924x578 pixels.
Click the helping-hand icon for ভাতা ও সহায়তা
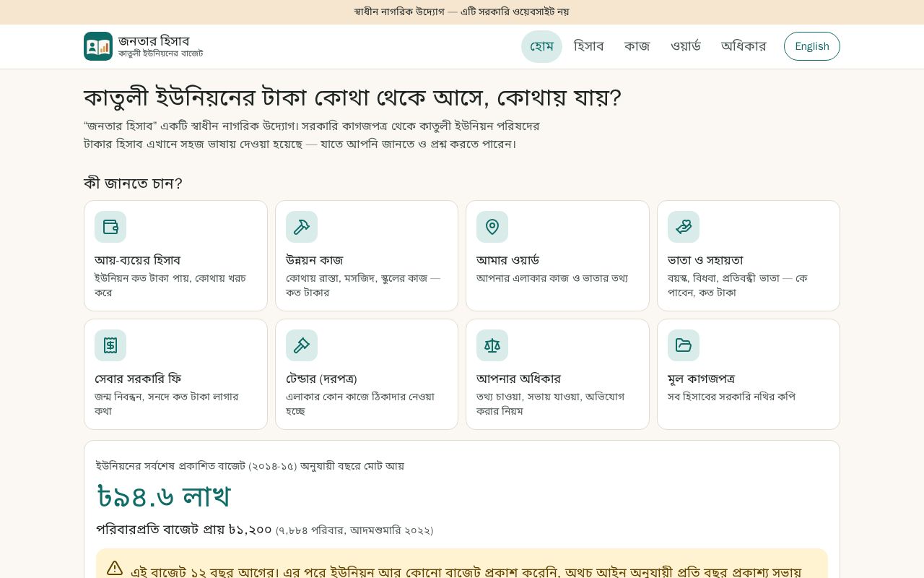coord(684,227)
